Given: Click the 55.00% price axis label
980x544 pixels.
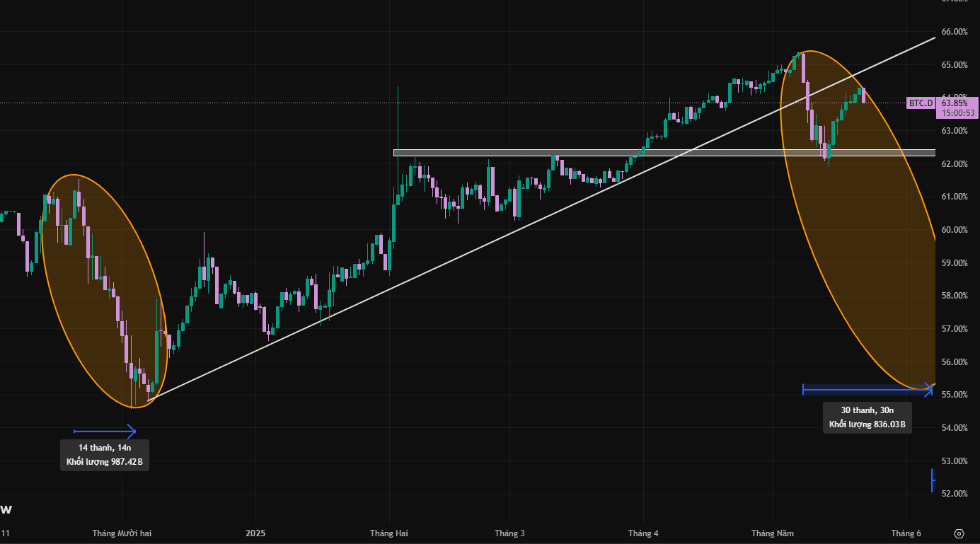Looking at the screenshot, I should click(x=955, y=395).
